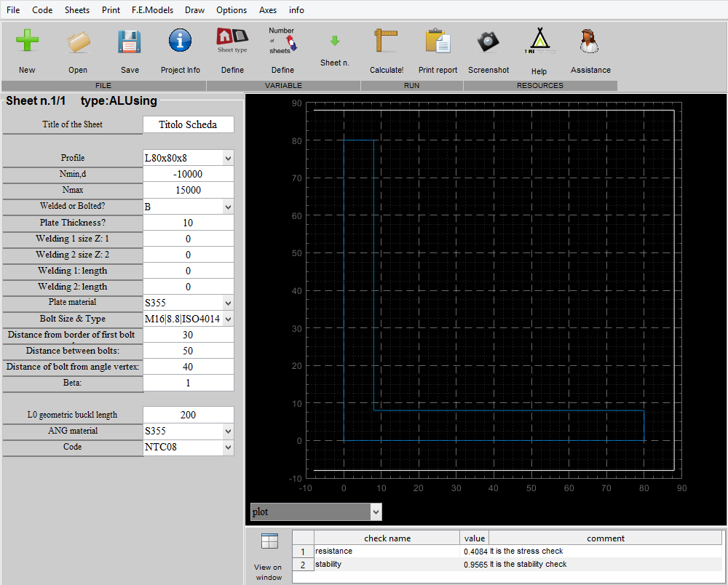Viewport: 728px width, 585px height.
Task: Take a Screenshot with camera icon
Action: point(488,41)
